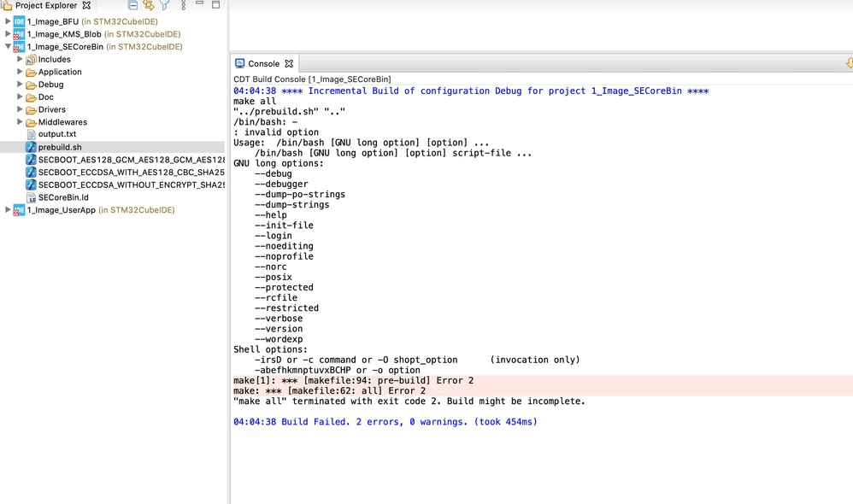Close the Console view tab
Viewport: 853px width, 504px height.
click(289, 63)
